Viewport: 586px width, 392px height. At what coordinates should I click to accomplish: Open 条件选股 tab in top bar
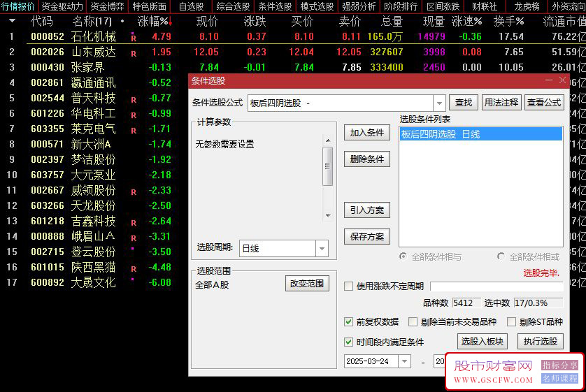coord(275,6)
